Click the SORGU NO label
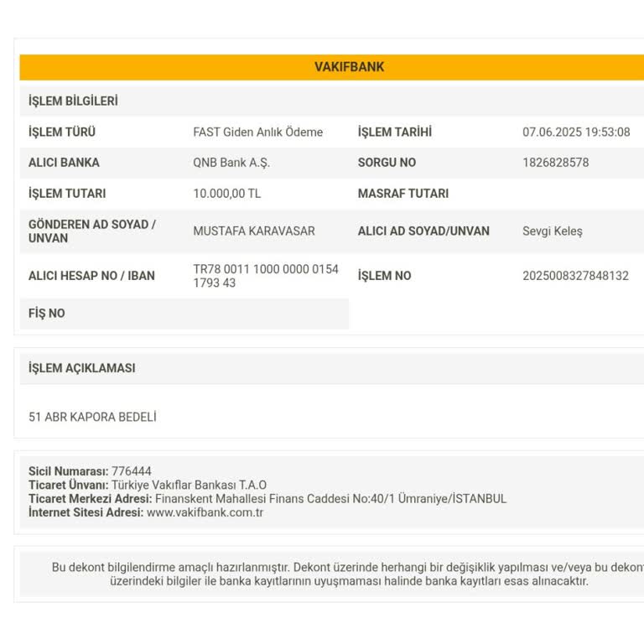The height and width of the screenshot is (644, 644). point(387,163)
